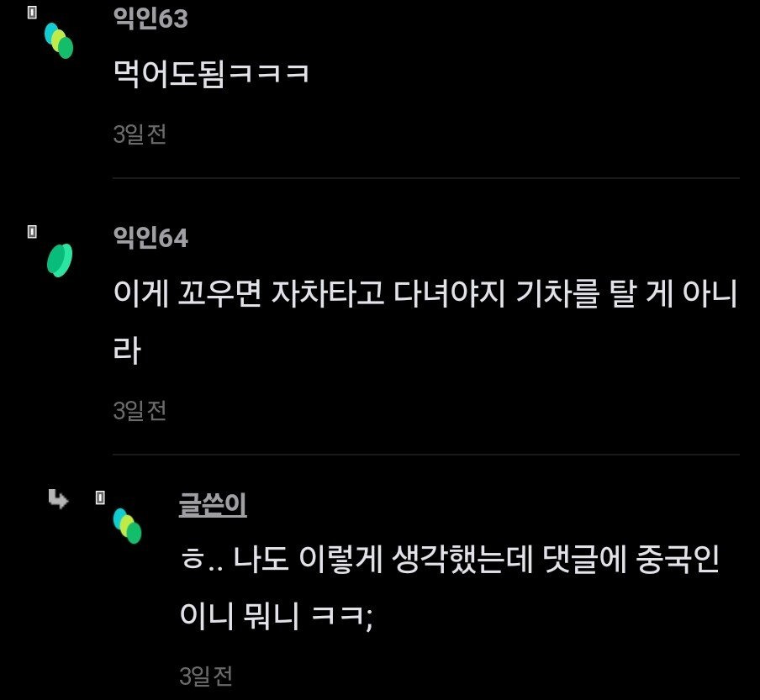Screen dimensions: 760x700
Task: Click the username 익인63
Action: 150,18
